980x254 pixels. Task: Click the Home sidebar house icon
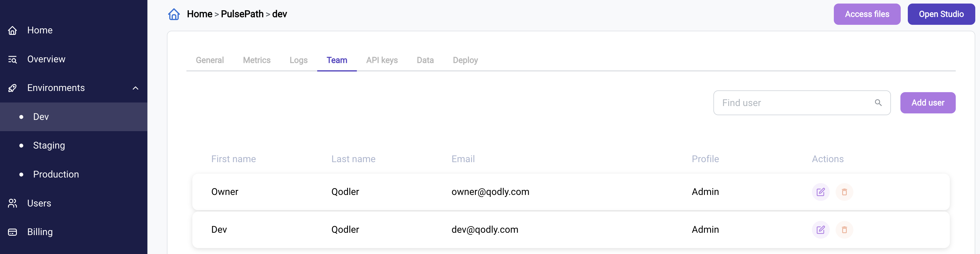(x=12, y=30)
